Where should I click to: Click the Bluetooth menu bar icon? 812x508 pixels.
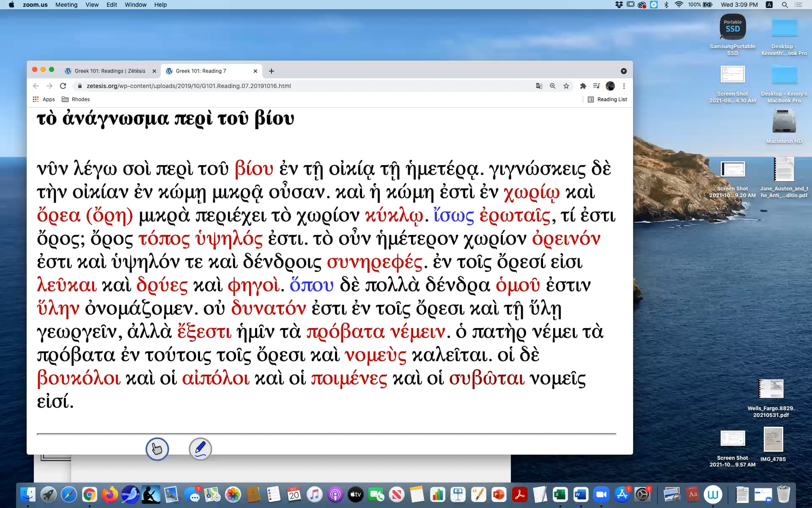point(666,5)
